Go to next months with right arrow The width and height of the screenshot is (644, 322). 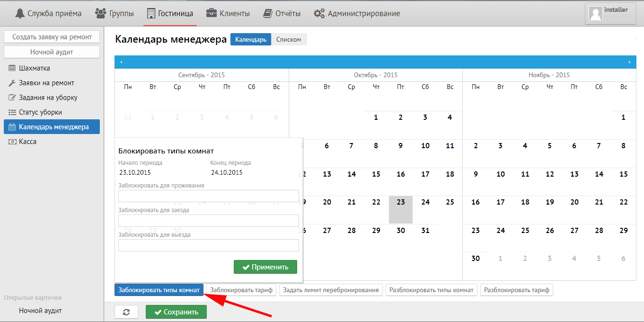pos(630,62)
